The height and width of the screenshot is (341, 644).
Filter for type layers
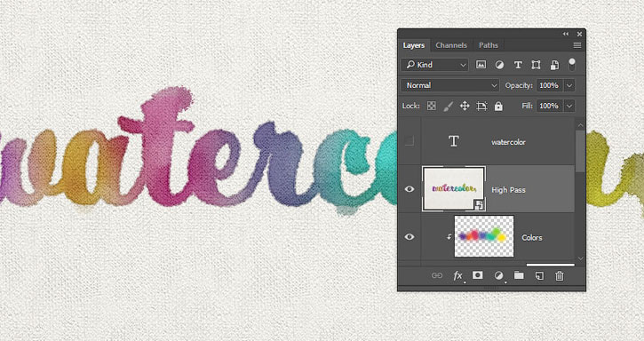click(518, 65)
